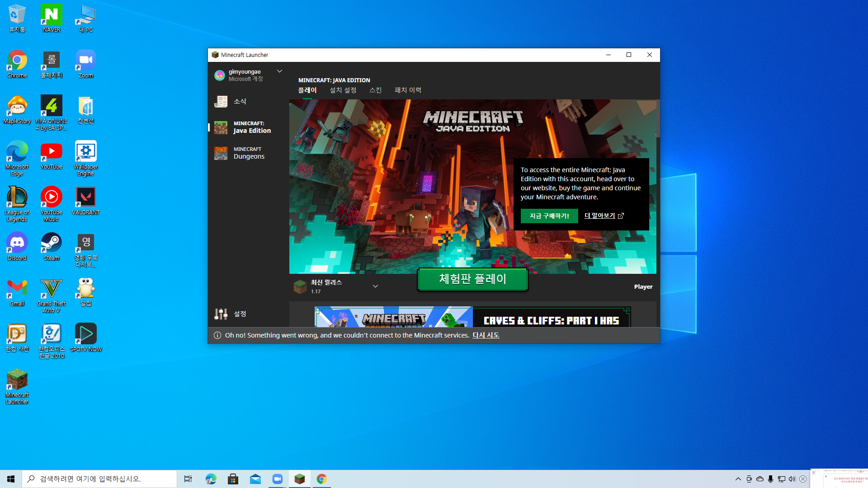Viewport: 868px width, 488px height.
Task: Click the 지금 구매하기! button
Action: pos(549,216)
